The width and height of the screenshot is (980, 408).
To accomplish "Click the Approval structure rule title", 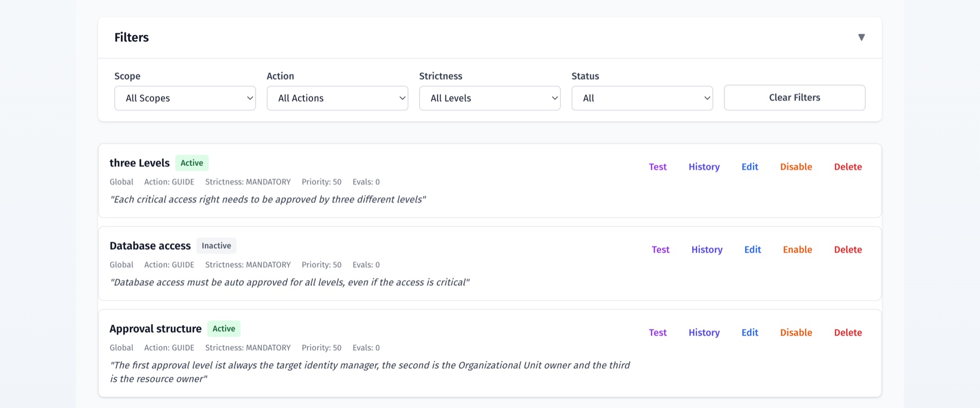I will [155, 328].
